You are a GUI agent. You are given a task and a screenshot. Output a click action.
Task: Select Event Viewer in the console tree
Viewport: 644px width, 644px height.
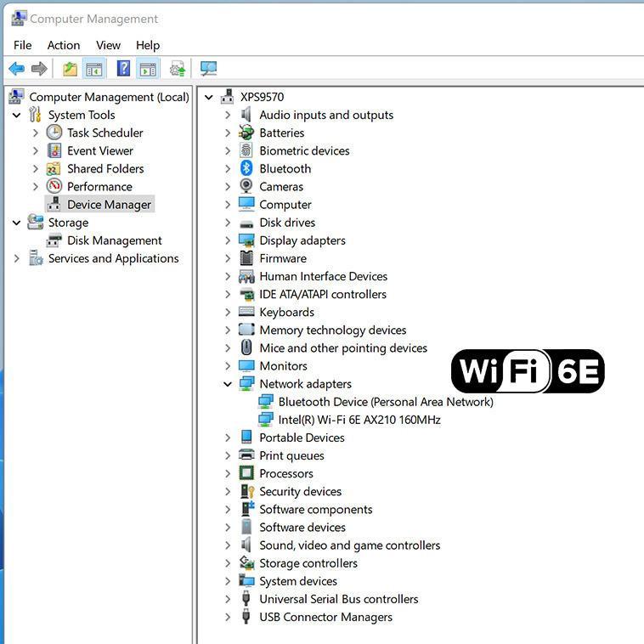pyautogui.click(x=99, y=150)
